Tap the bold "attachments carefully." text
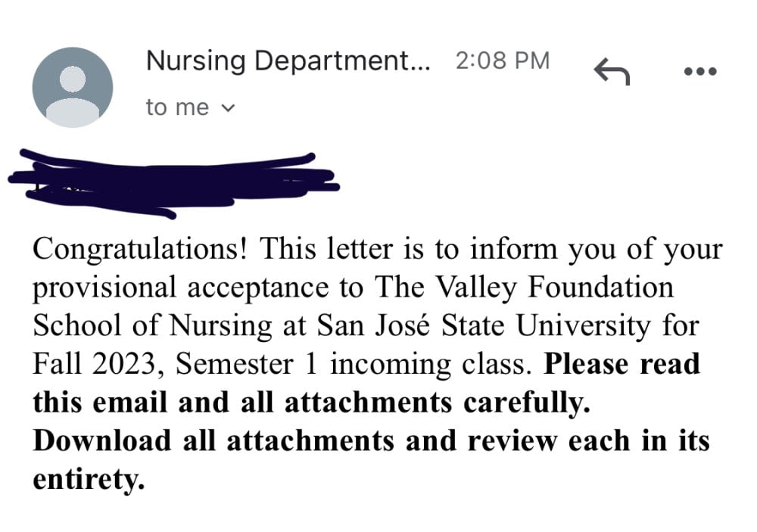The width and height of the screenshot is (757, 532). tap(438, 403)
